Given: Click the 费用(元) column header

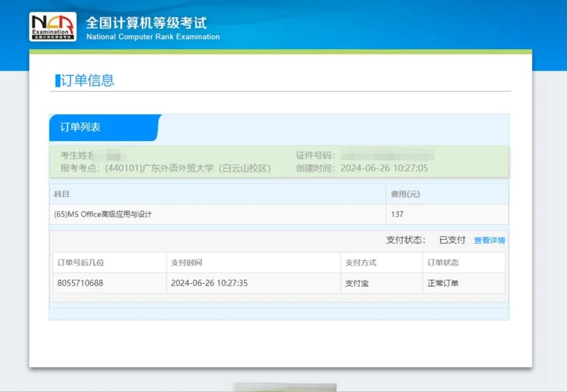Looking at the screenshot, I should (405, 194).
